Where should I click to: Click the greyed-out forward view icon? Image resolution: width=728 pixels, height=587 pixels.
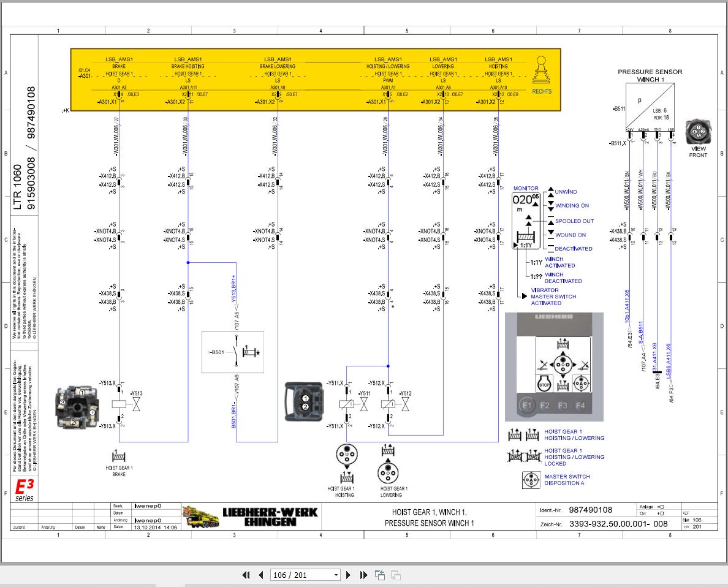pyautogui.click(x=396, y=575)
